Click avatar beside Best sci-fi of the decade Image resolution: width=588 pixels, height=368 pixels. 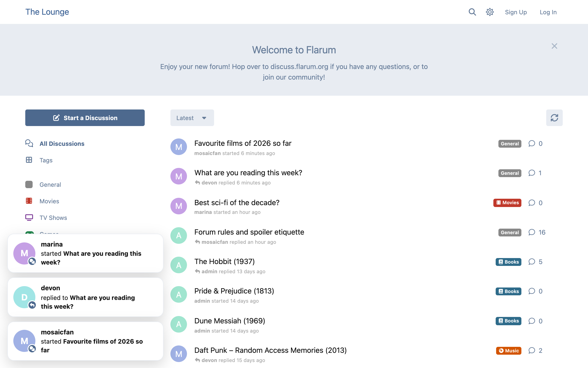(x=179, y=206)
